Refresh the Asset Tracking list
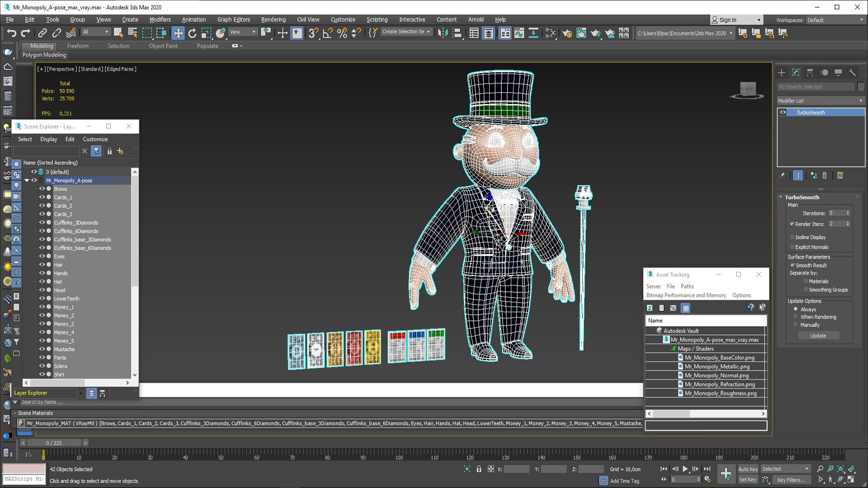Image resolution: width=868 pixels, height=488 pixels. point(650,308)
